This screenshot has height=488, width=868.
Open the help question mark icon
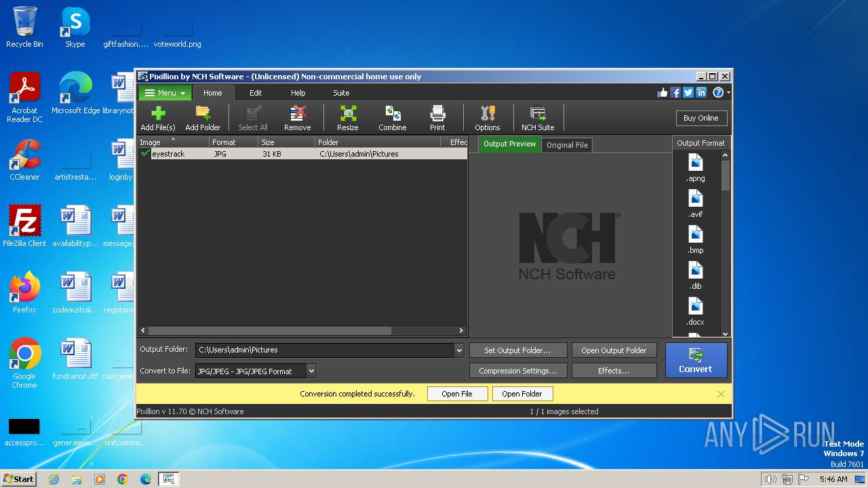[x=717, y=93]
